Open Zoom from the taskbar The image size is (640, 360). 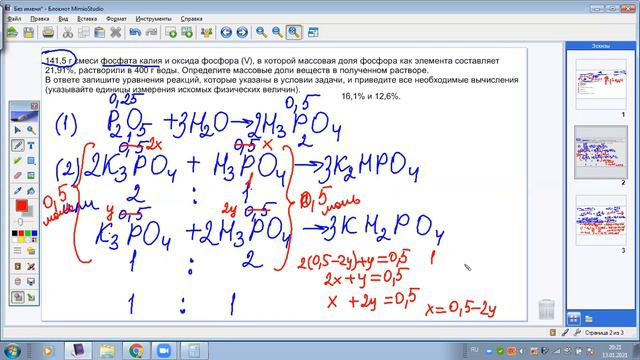tap(164, 351)
